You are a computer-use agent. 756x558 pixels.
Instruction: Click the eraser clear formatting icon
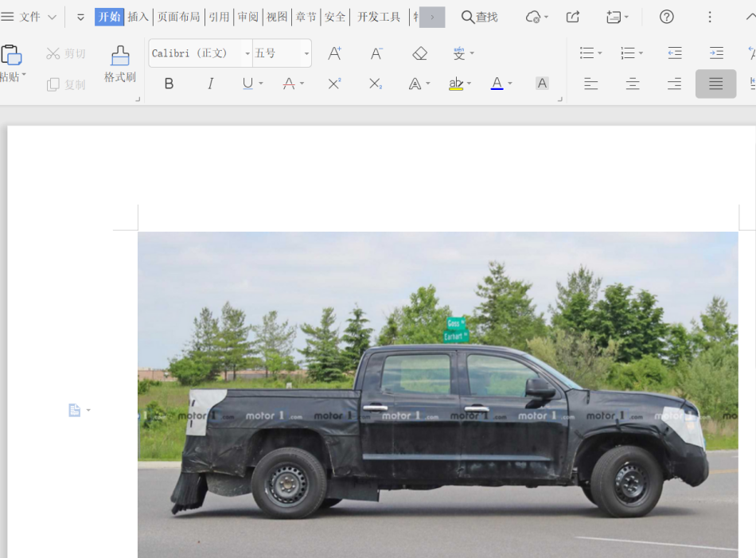tap(420, 53)
